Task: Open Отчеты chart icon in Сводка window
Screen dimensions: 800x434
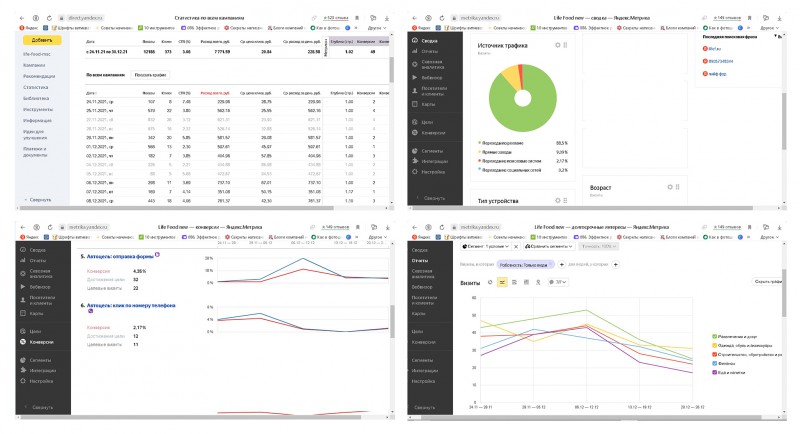Action: [415, 51]
